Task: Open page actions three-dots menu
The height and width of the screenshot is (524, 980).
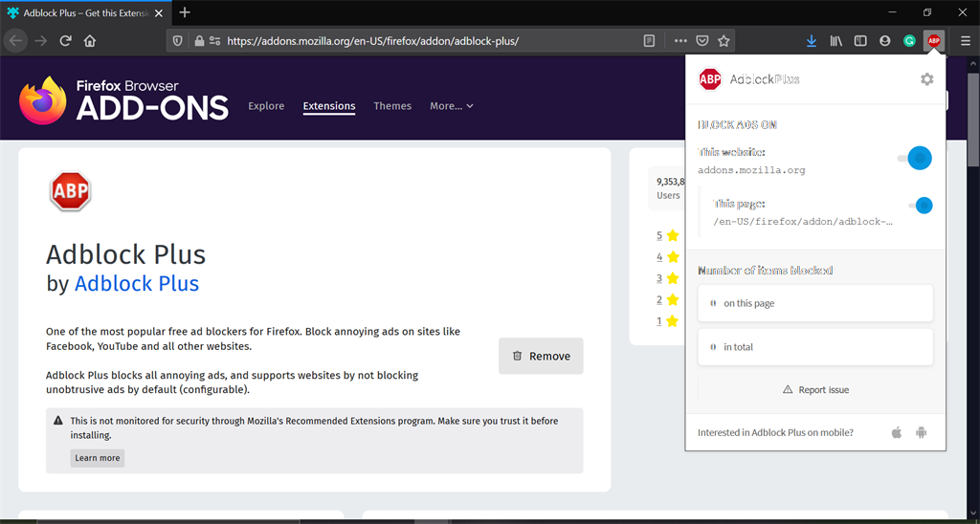Action: pyautogui.click(x=680, y=41)
